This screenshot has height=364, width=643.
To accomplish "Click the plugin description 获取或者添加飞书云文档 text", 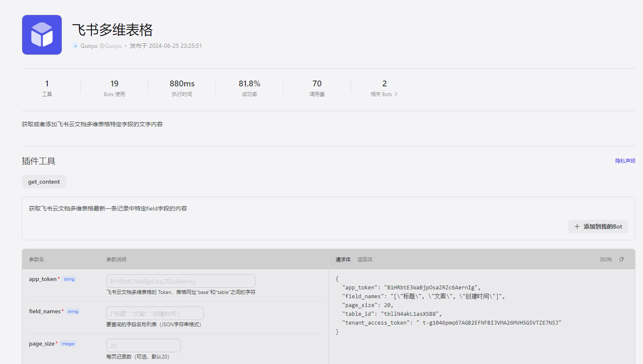I will [x=92, y=124].
